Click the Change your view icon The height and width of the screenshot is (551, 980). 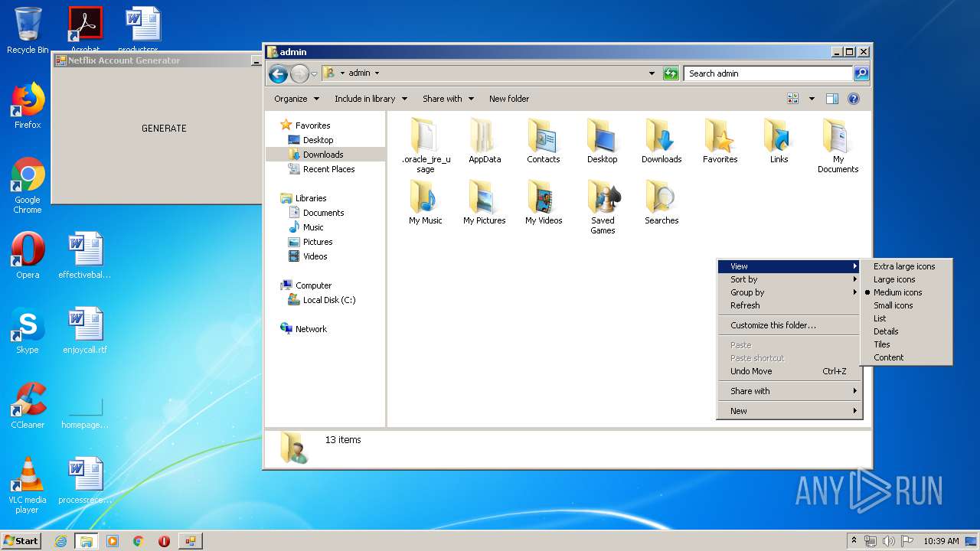[793, 99]
